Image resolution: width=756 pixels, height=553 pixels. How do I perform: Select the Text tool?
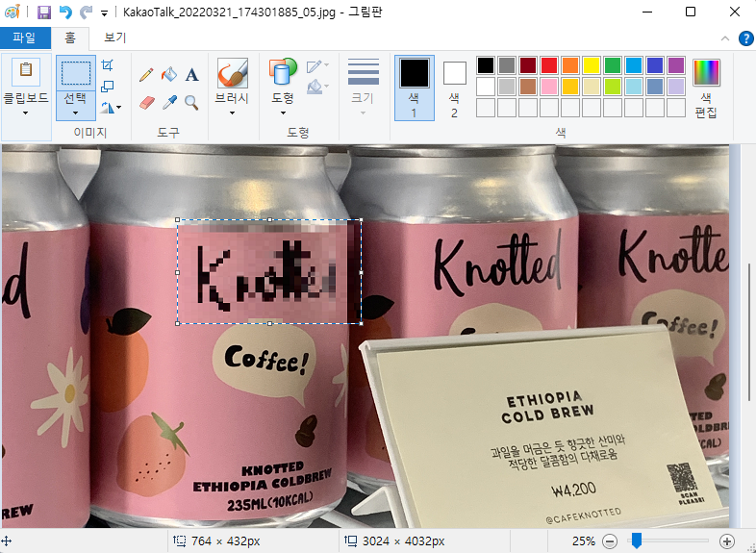point(192,75)
